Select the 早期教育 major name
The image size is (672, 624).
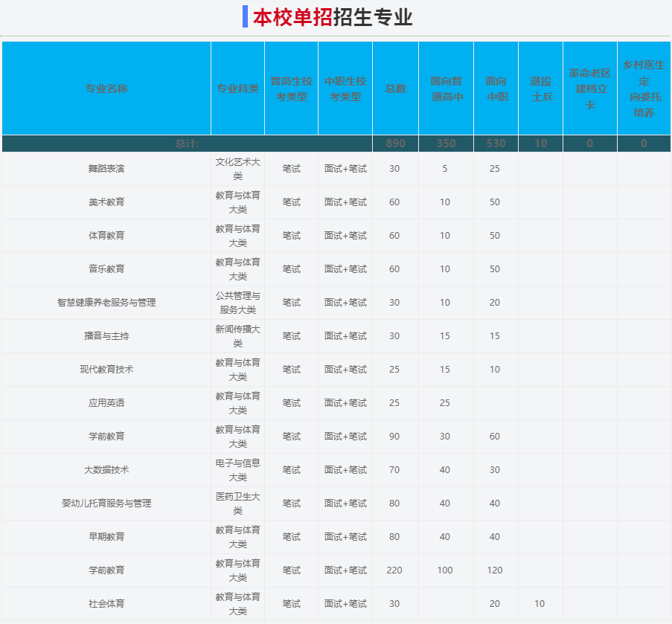click(x=106, y=537)
